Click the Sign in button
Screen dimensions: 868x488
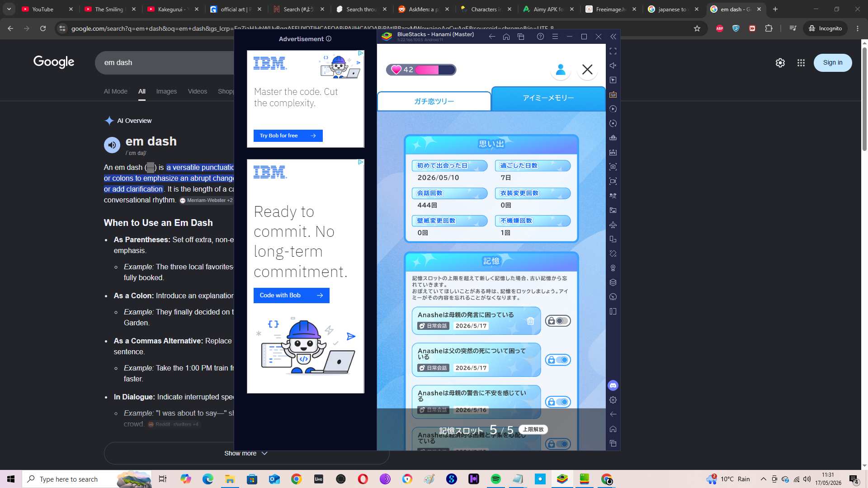tap(833, 63)
